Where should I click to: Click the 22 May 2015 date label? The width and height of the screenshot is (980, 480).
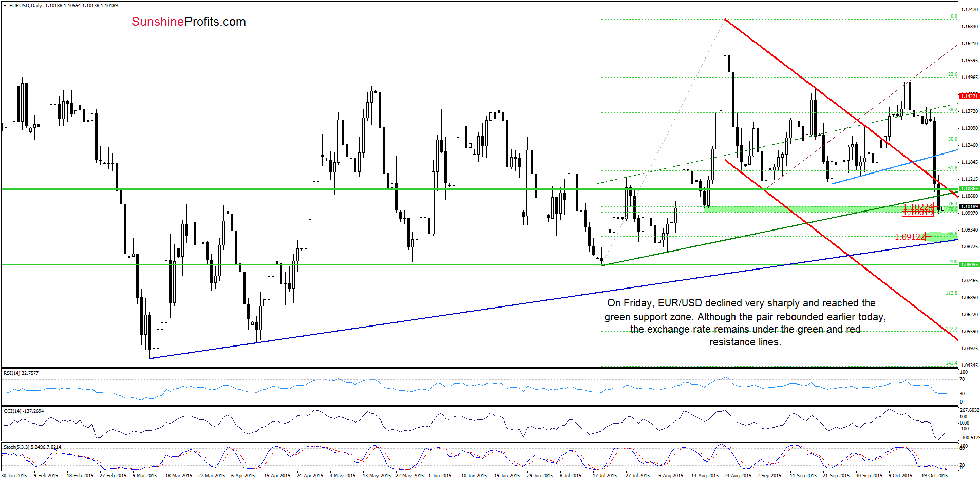click(x=410, y=476)
